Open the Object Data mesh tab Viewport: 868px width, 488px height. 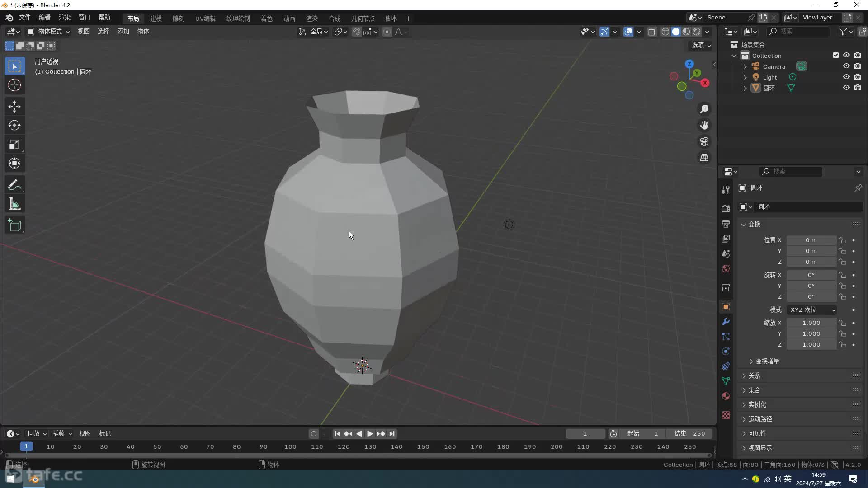coord(726,381)
